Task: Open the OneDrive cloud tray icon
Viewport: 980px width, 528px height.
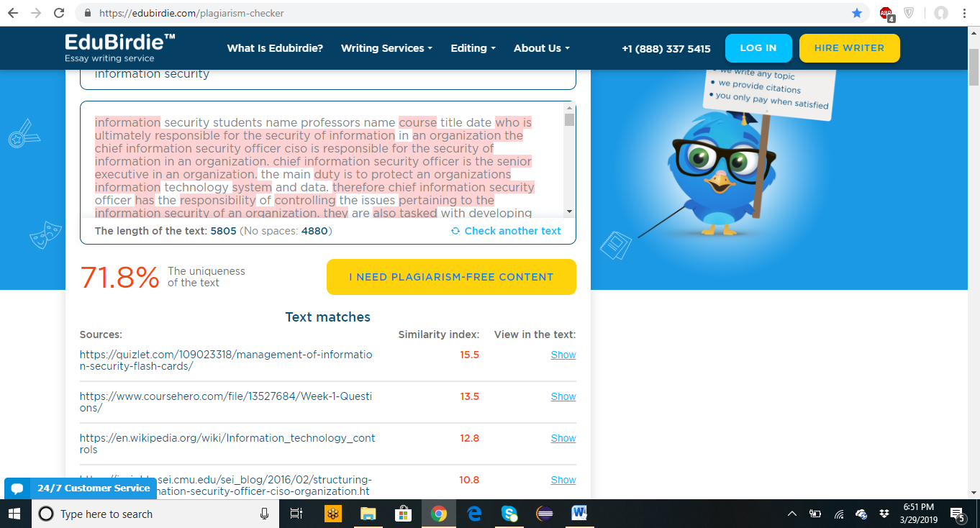Action: coord(861,514)
